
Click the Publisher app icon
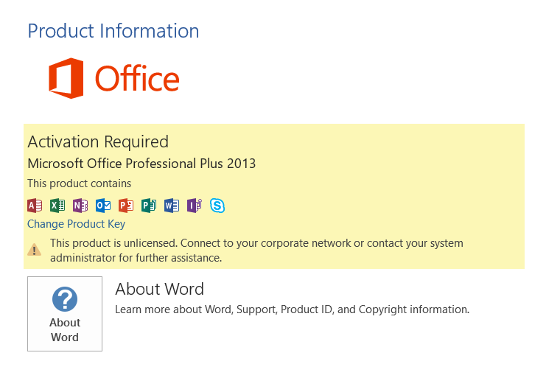[149, 206]
